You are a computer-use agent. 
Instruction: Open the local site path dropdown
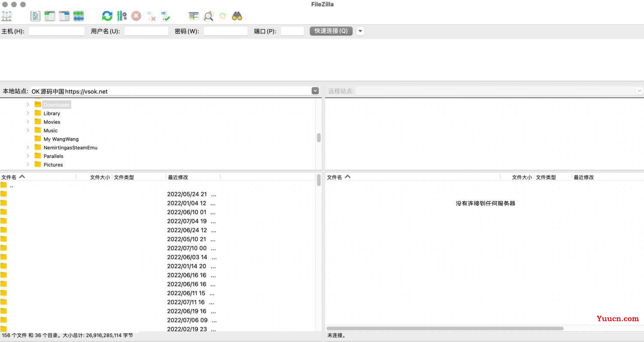pyautogui.click(x=315, y=91)
